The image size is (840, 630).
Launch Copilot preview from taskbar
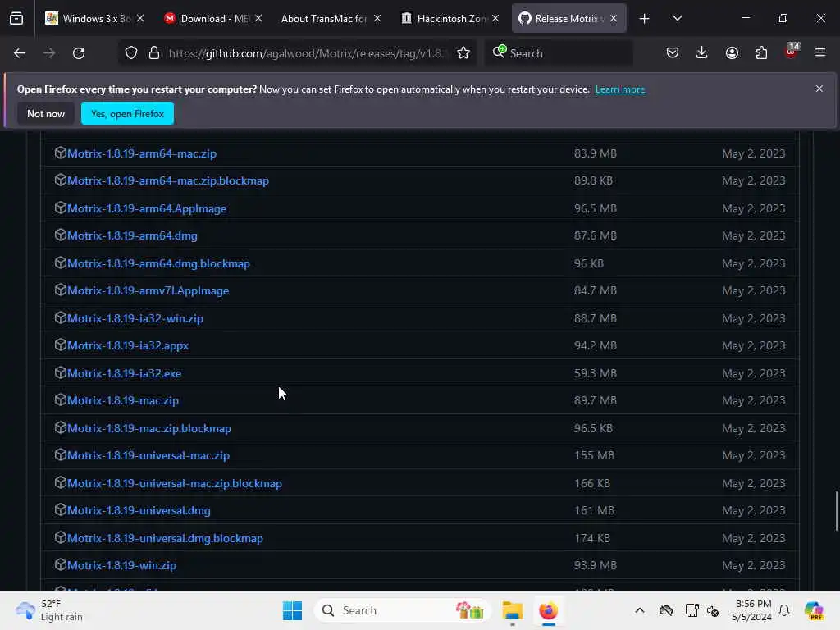coord(814,610)
